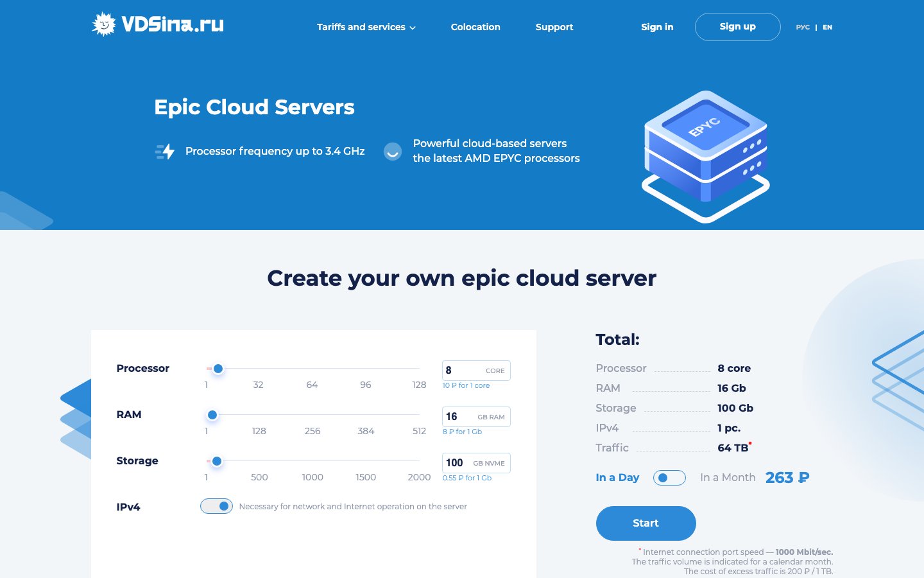The width and height of the screenshot is (924, 578).
Task: Click the 64 mark on Processor scale
Action: [312, 385]
